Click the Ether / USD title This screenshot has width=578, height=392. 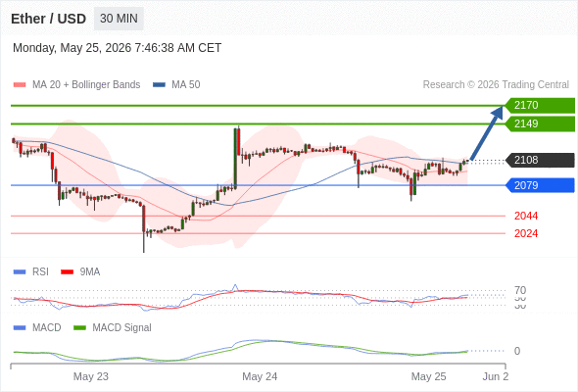pos(48,19)
